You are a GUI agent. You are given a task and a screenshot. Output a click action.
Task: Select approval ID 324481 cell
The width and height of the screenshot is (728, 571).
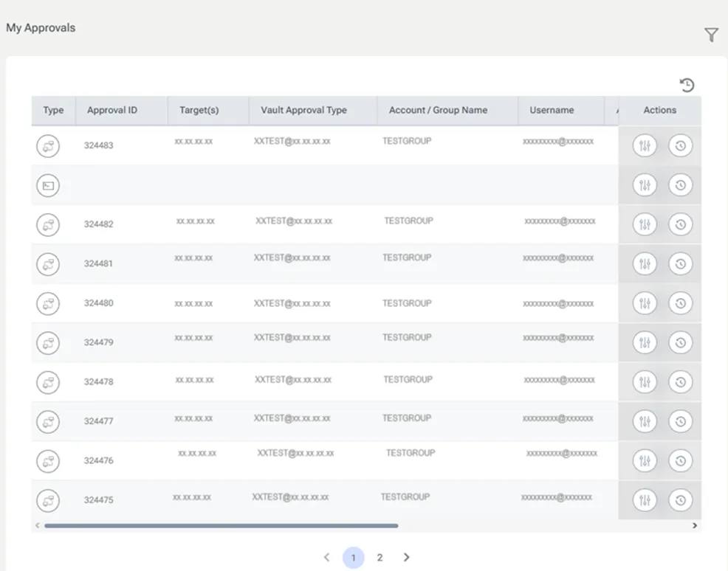(98, 263)
